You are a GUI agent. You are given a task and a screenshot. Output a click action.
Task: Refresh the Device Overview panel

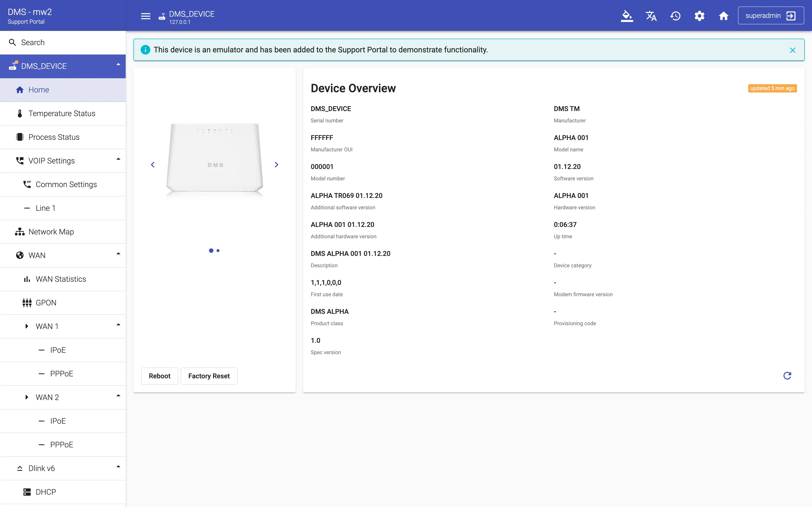[787, 376]
